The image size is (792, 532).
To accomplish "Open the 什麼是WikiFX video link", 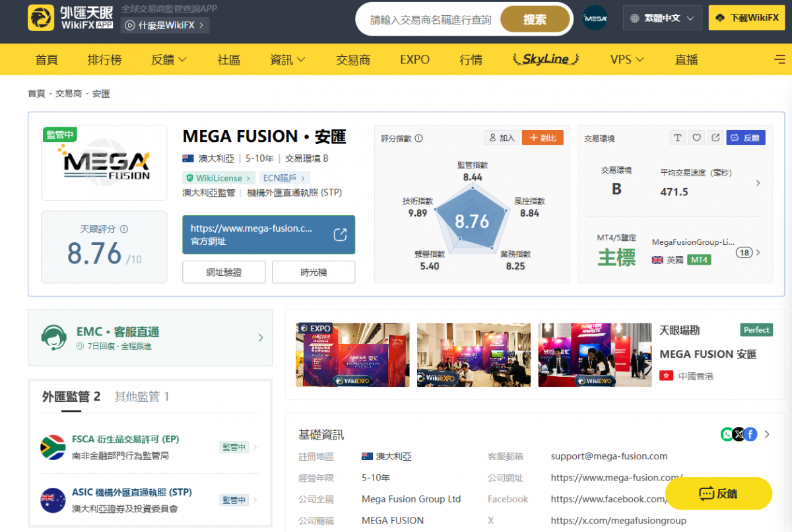I will click(x=165, y=25).
